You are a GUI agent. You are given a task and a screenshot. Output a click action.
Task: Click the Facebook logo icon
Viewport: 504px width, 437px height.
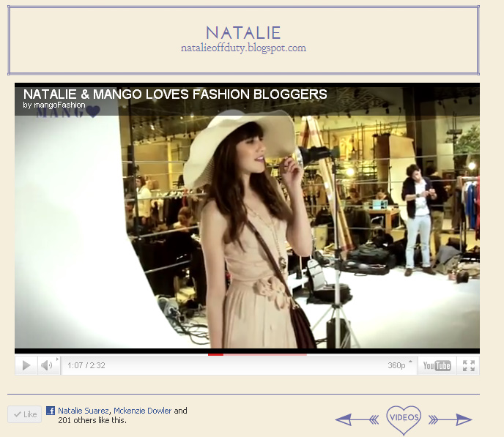pos(51,411)
